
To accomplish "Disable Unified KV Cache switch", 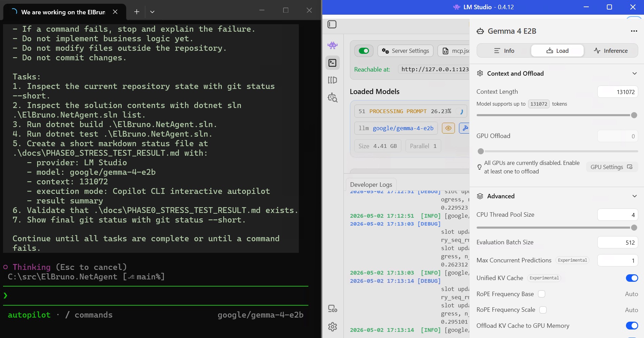I will [x=632, y=278].
